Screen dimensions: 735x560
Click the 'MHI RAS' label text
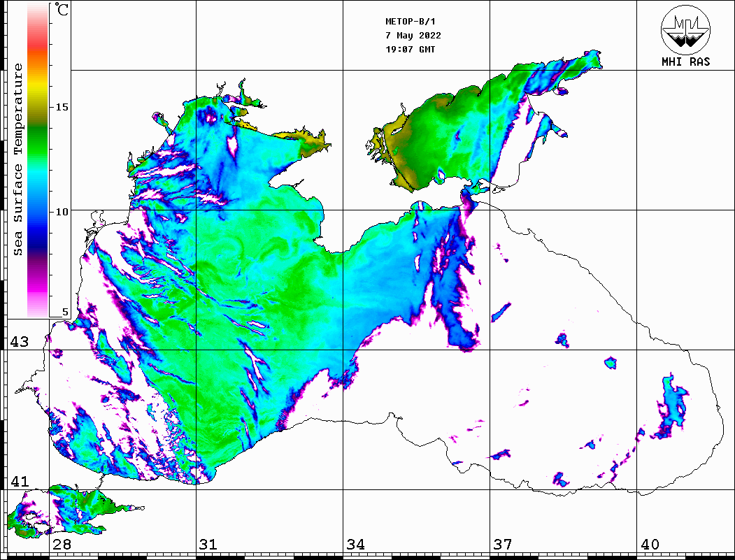[x=686, y=62]
